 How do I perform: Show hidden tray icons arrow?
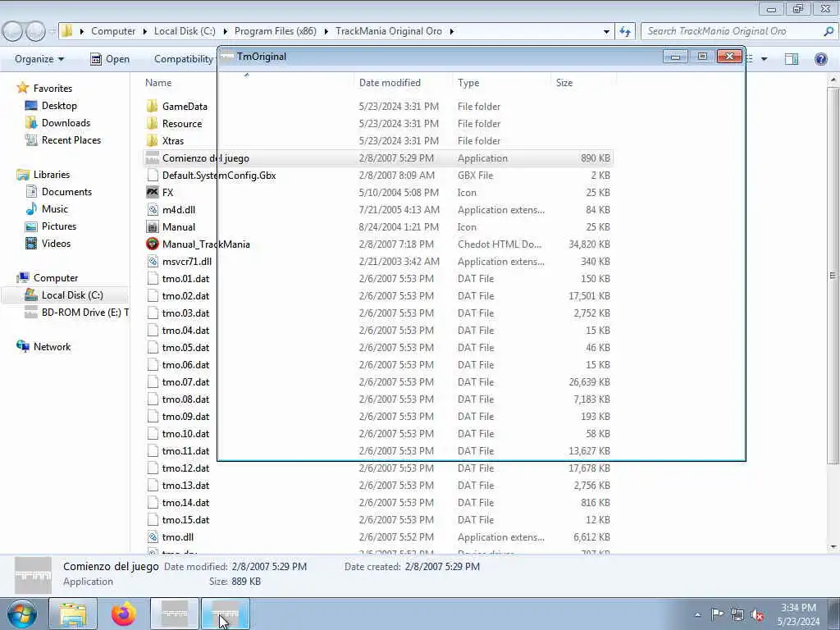pos(697,614)
